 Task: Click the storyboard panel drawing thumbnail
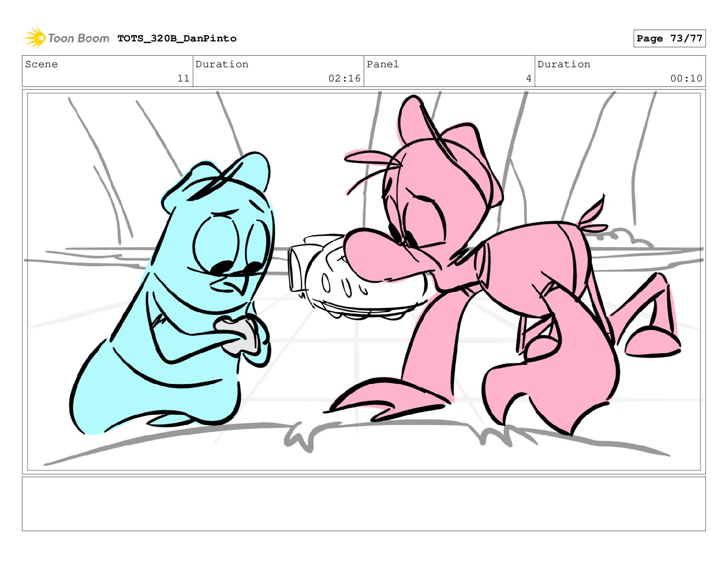coord(364,282)
